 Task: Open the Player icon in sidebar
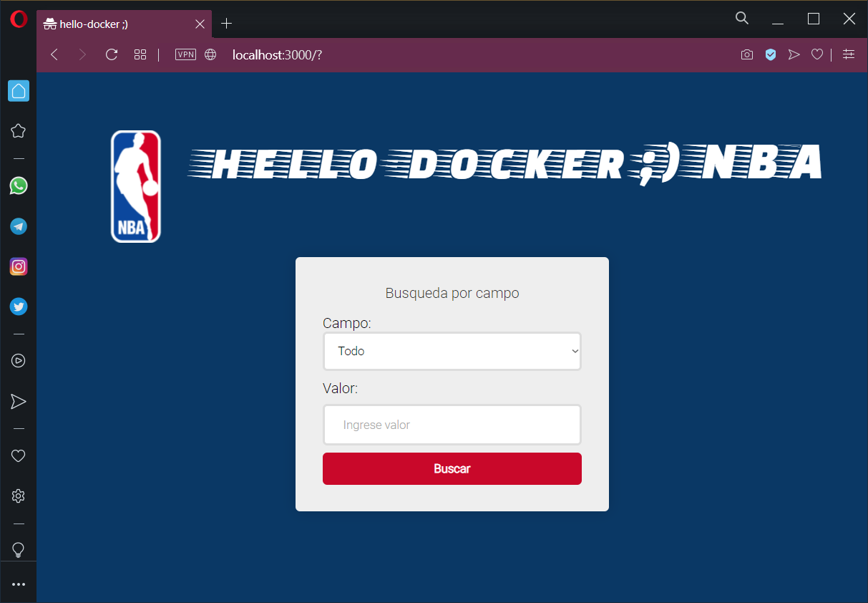pos(19,361)
